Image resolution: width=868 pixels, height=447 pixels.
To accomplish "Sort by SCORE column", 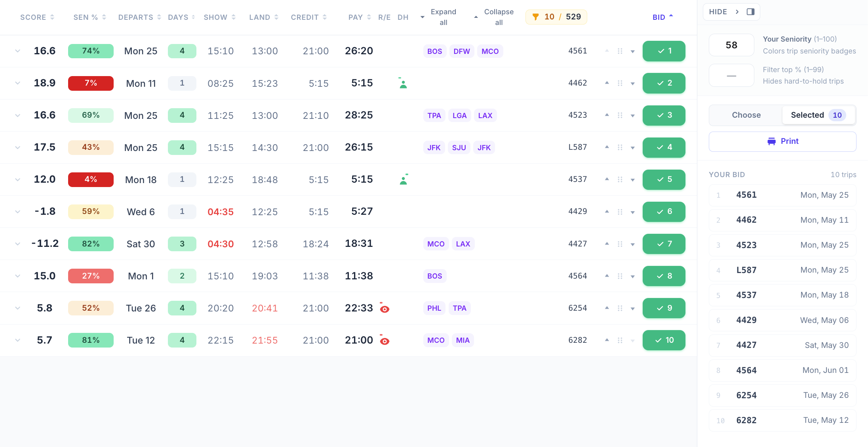I will coord(37,17).
